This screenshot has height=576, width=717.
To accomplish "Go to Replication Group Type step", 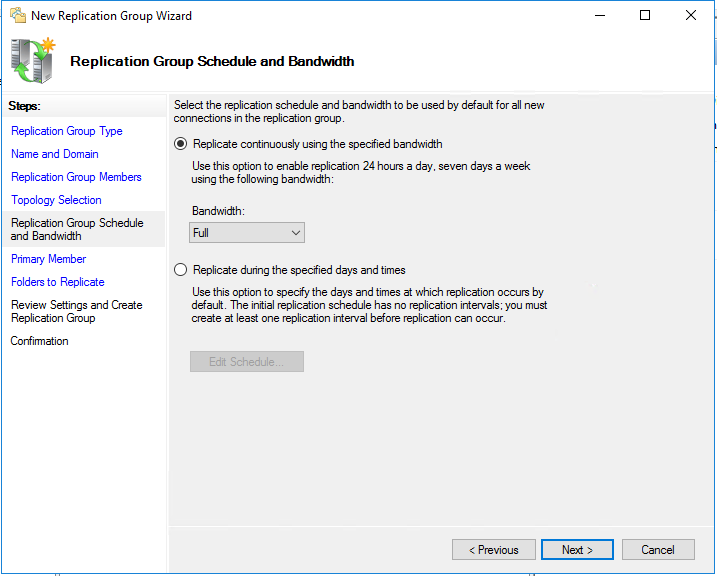I will [67, 131].
